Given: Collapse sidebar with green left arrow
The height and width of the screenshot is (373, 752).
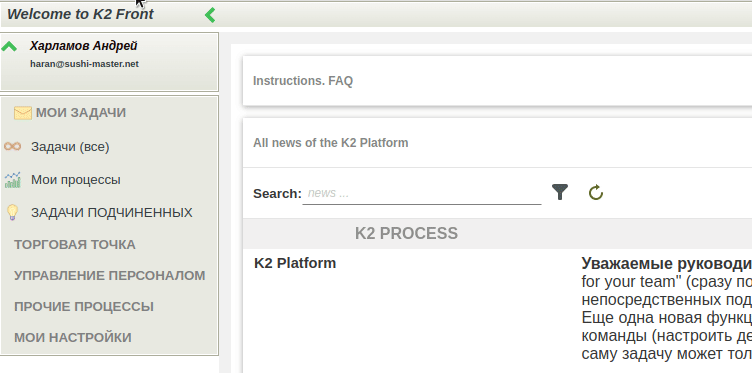Looking at the screenshot, I should [210, 15].
